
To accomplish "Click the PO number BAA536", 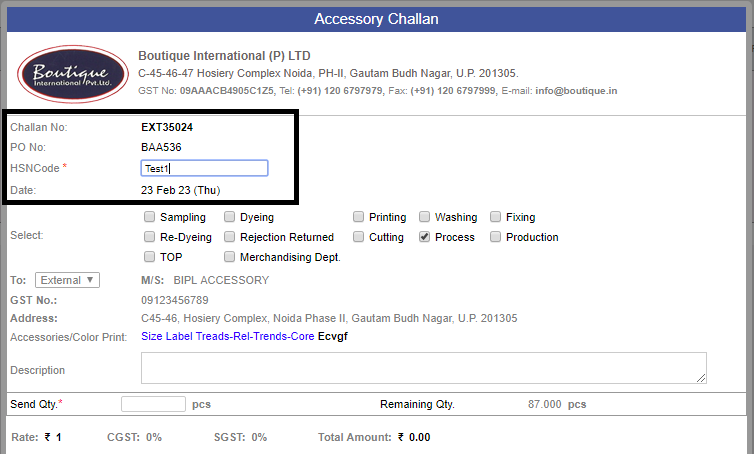I will [161, 147].
